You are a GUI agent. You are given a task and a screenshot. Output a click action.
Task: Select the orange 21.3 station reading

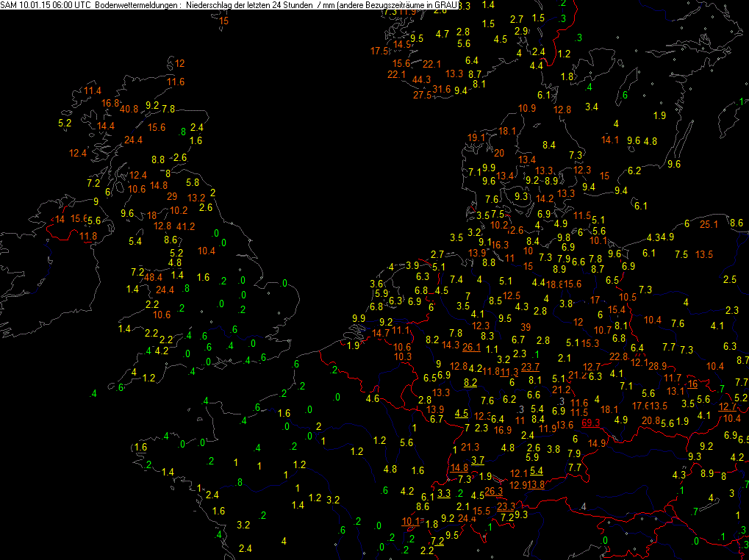(470, 447)
